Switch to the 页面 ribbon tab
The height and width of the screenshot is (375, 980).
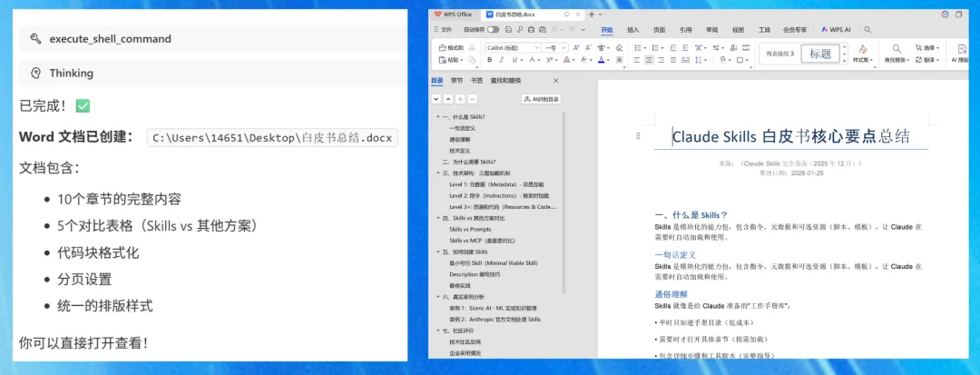(x=660, y=29)
